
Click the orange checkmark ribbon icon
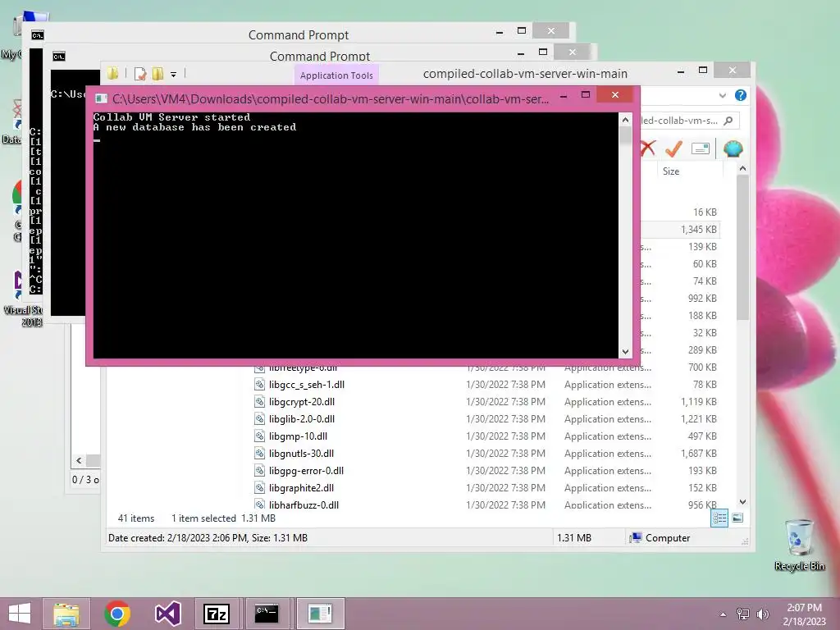(x=673, y=148)
